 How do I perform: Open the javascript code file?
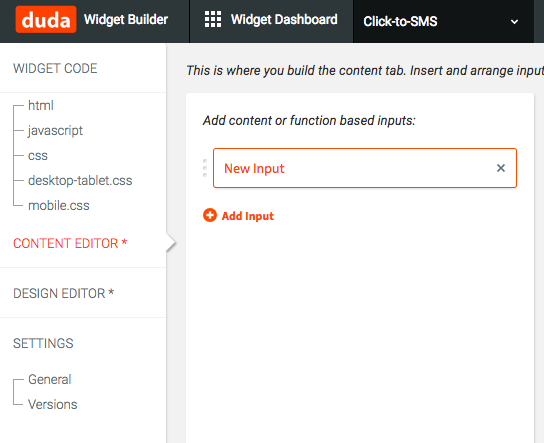coord(55,131)
